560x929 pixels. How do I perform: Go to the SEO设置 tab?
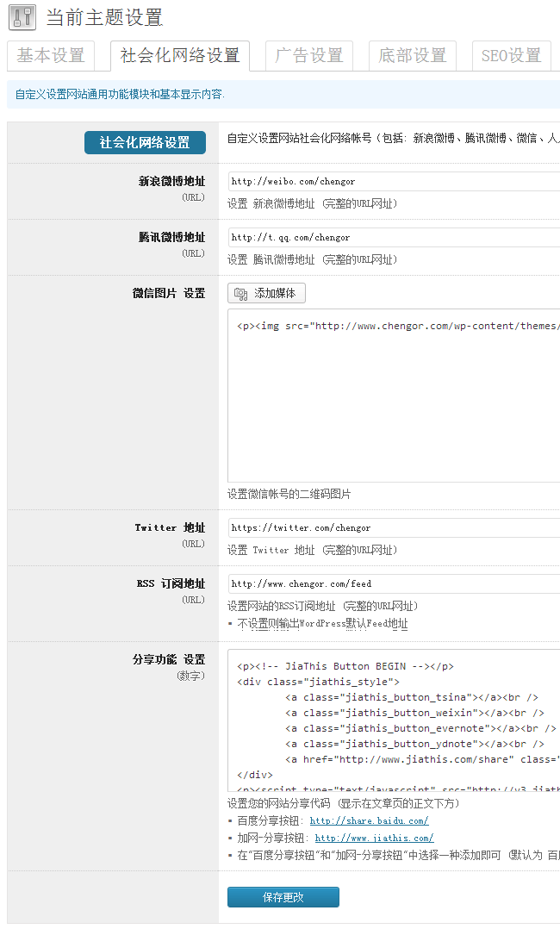pos(512,56)
